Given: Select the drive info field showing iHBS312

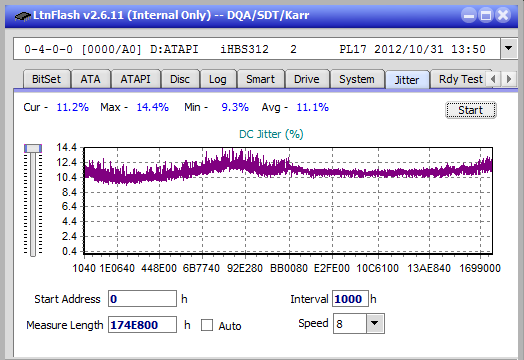Looking at the screenshot, I should point(256,49).
